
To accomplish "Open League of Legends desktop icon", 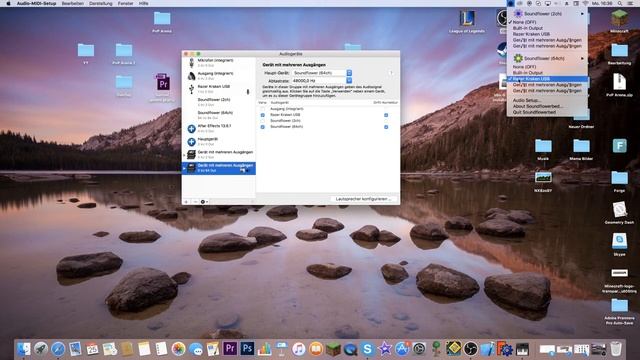I will click(x=467, y=22).
